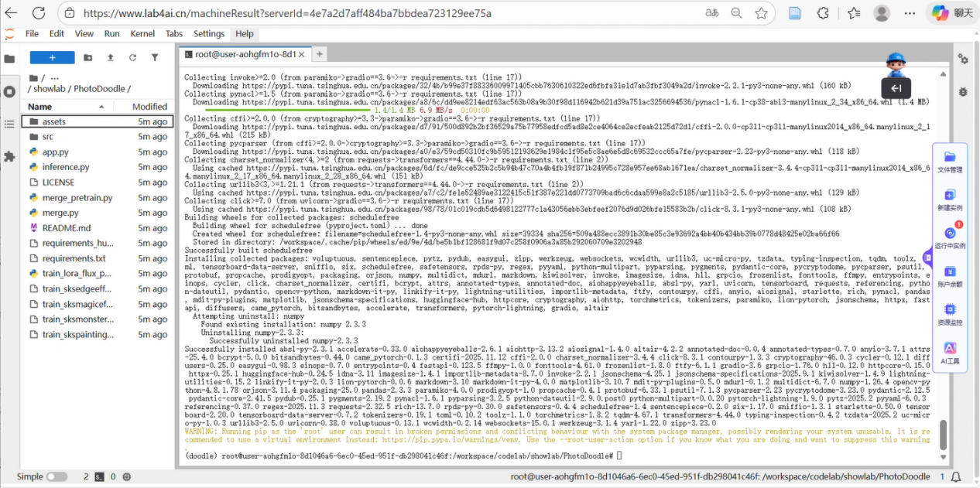The width and height of the screenshot is (980, 488).
Task: Open the View menu
Action: [x=84, y=34]
